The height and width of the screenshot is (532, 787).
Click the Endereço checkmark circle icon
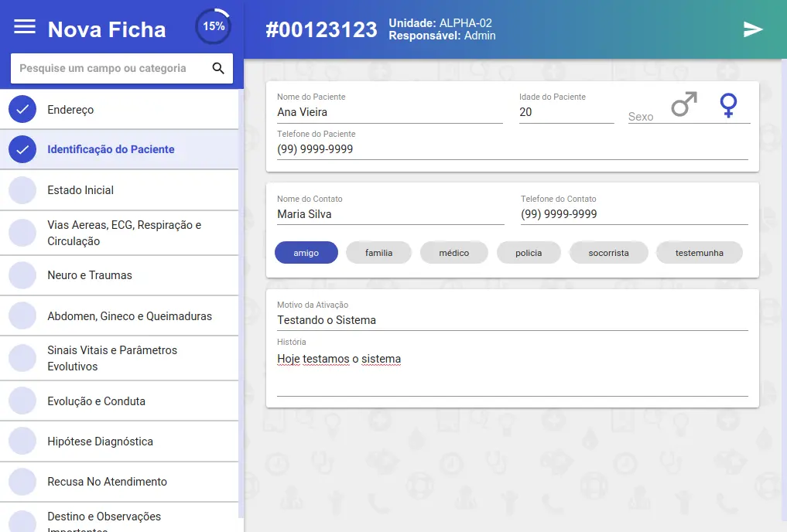pyautogui.click(x=22, y=110)
